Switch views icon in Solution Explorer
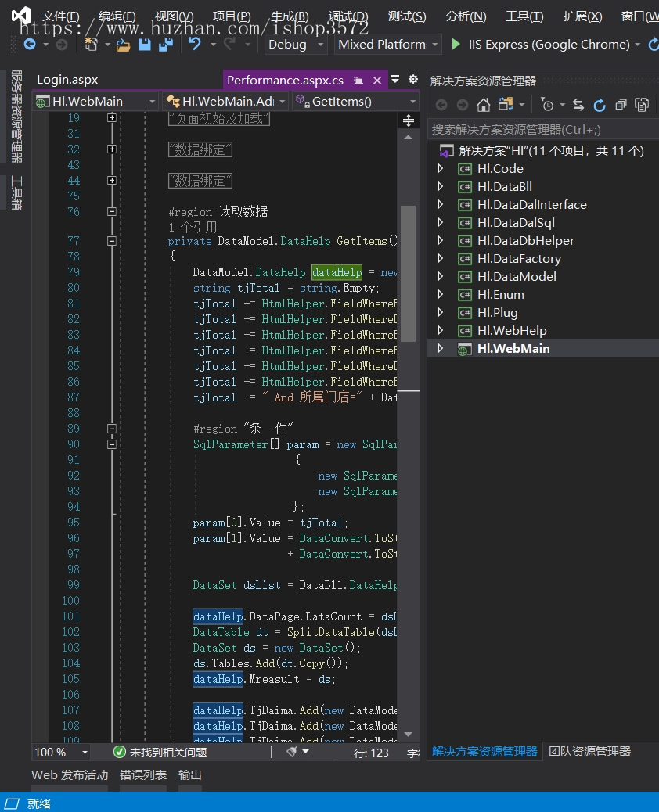Image resolution: width=659 pixels, height=812 pixels. (x=506, y=105)
